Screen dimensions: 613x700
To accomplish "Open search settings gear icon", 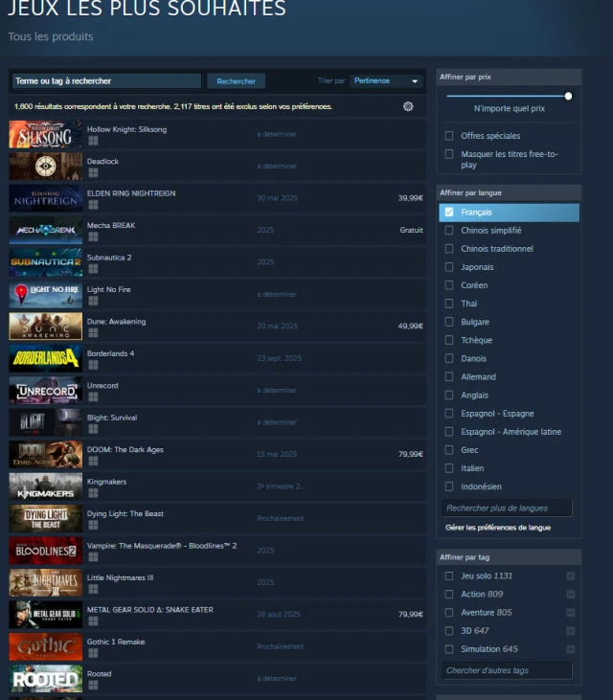I will [408, 106].
